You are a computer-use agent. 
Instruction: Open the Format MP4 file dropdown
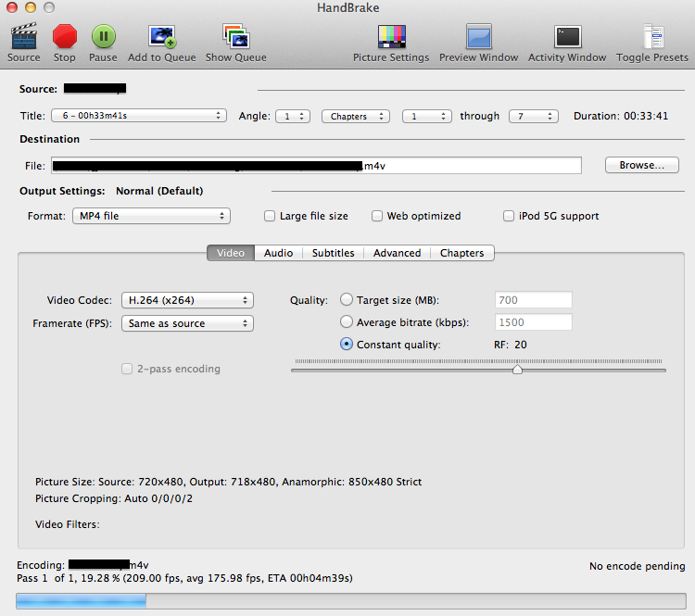(152, 216)
